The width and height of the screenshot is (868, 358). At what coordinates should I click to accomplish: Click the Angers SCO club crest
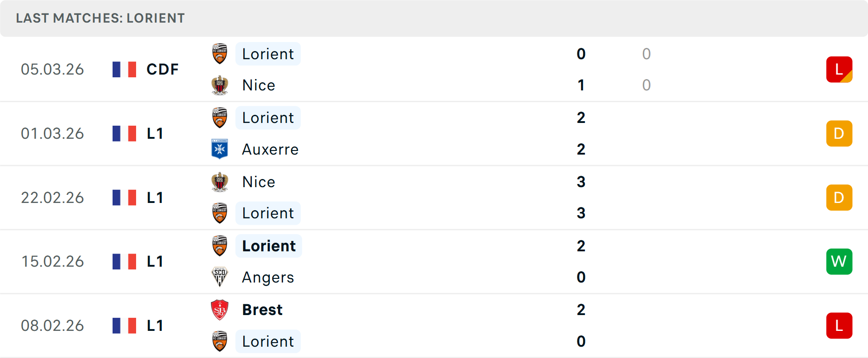point(220,277)
